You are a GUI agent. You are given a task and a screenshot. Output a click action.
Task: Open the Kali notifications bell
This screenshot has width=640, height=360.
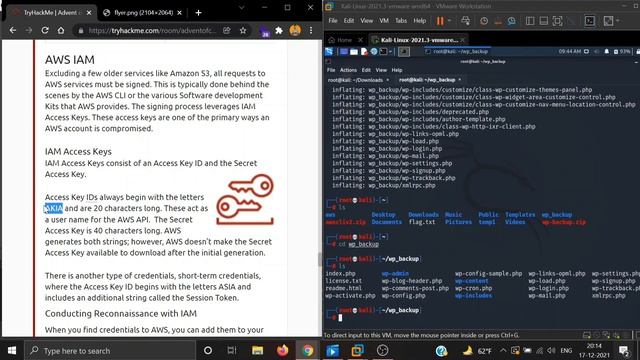pos(607,51)
